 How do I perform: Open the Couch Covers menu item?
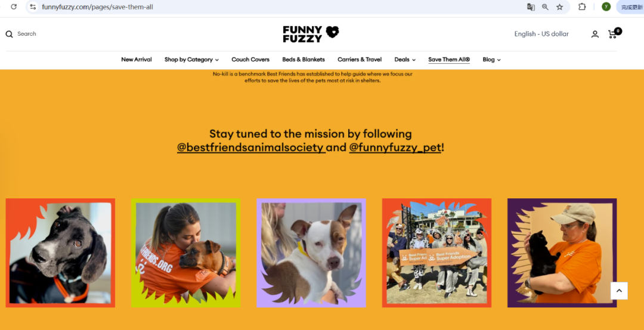[x=250, y=60]
